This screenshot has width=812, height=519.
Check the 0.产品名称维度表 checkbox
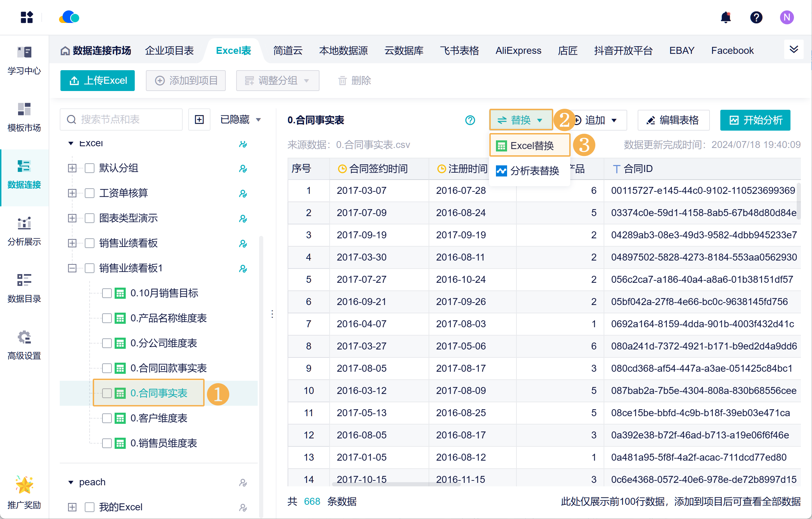pyautogui.click(x=107, y=318)
